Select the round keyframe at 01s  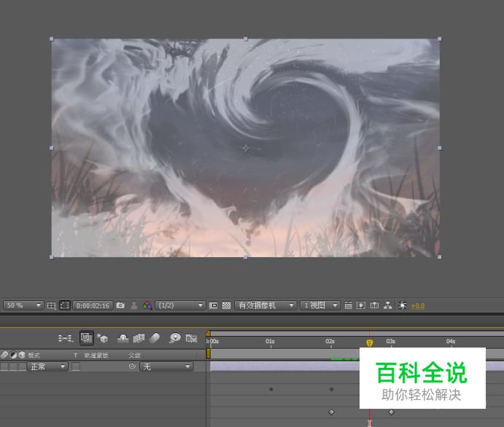point(271,389)
